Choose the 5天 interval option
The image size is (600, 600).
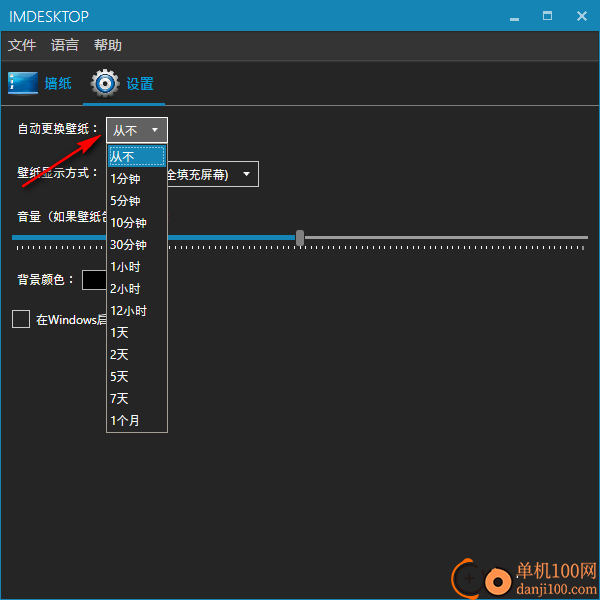tap(137, 377)
